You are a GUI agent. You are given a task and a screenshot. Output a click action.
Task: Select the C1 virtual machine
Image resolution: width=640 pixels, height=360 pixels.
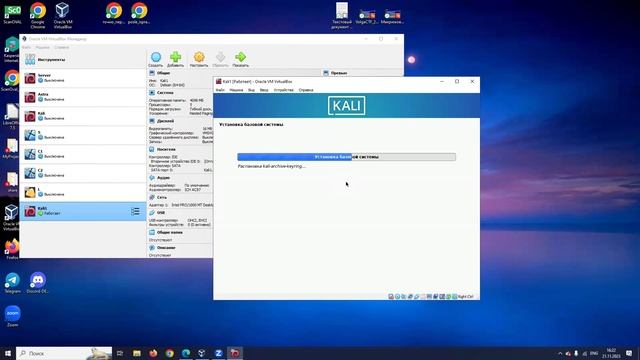(x=83, y=154)
